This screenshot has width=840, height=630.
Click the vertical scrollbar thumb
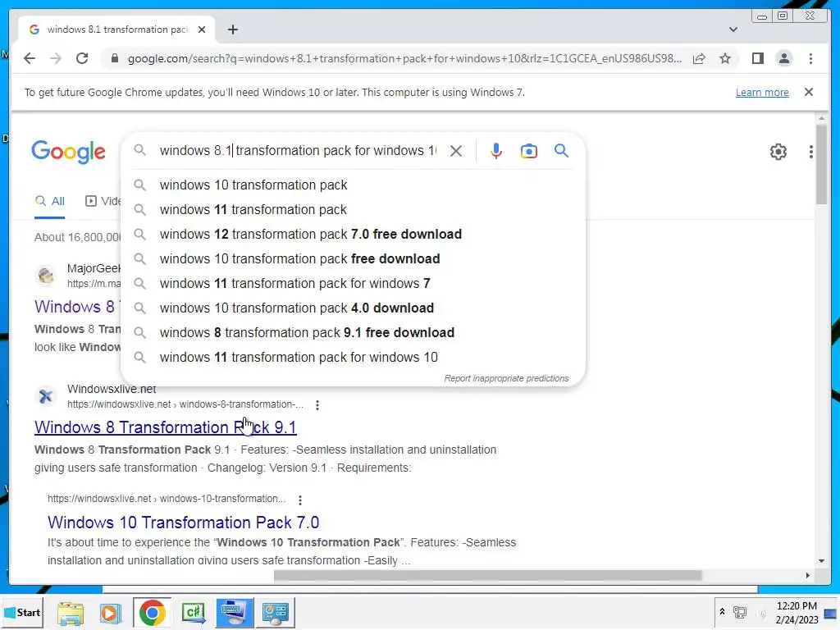(x=821, y=163)
